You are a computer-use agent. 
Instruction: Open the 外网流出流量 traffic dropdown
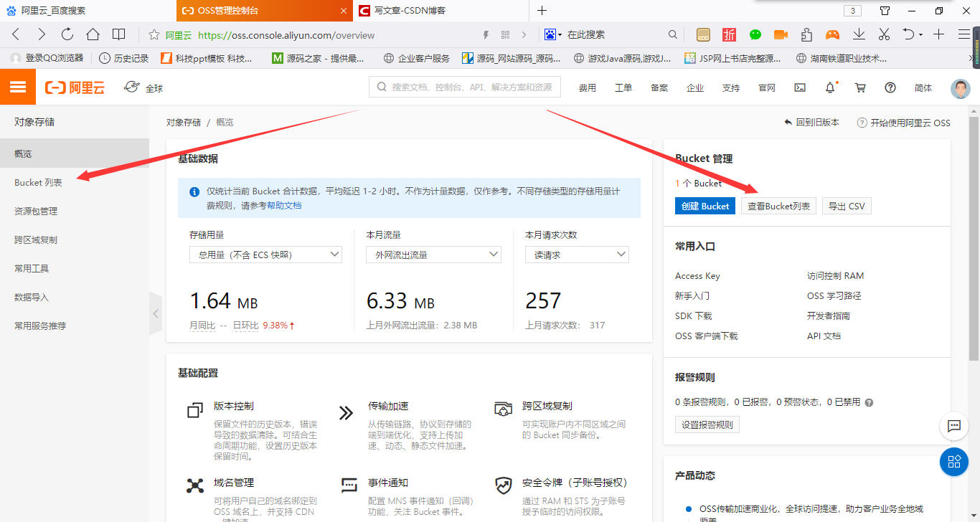coord(433,254)
